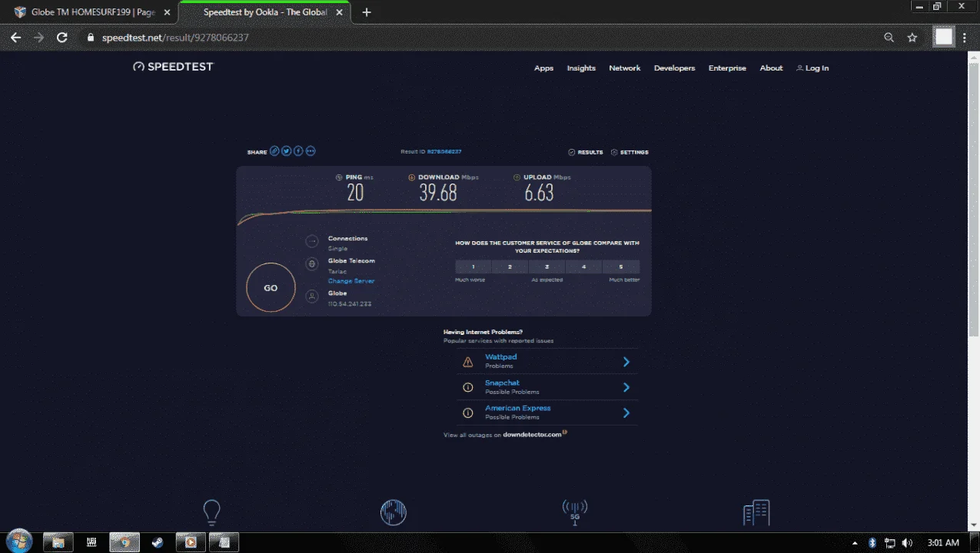Share result on Twitter
The height and width of the screenshot is (553, 980).
pyautogui.click(x=286, y=151)
